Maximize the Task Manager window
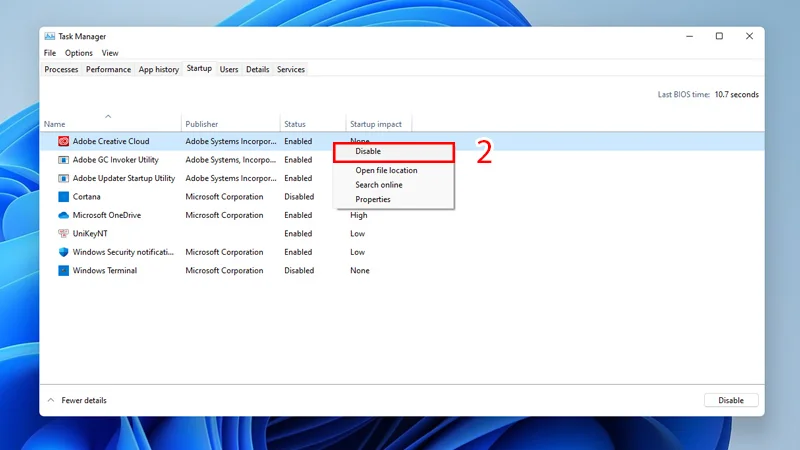This screenshot has width=800, height=450. pos(719,36)
